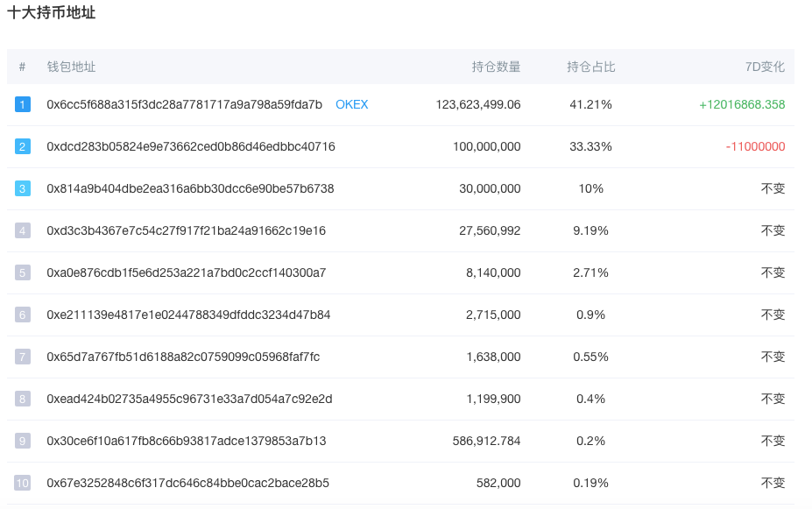The image size is (812, 509).
Task: Select address 0xead424b02735a4955c96731e33a7d054a7c92e2d
Action: 189,399
